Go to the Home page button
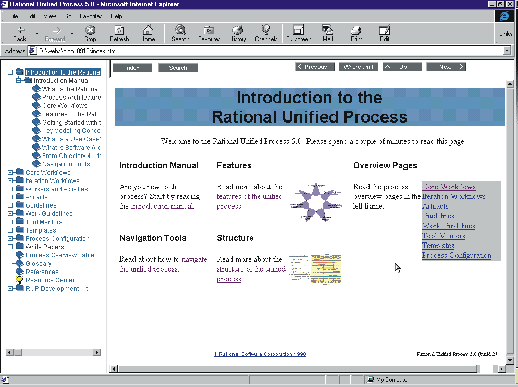Image resolution: width=518 pixels, height=387 pixels. click(148, 33)
